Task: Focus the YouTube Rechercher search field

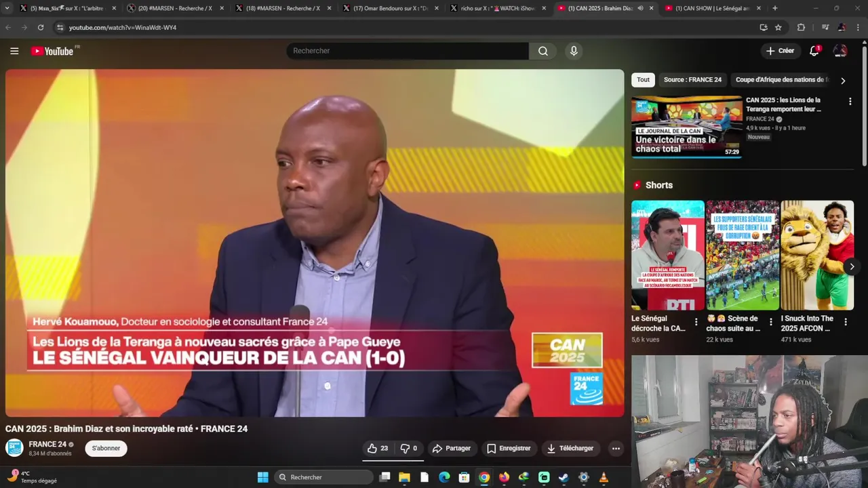Action: [x=408, y=51]
